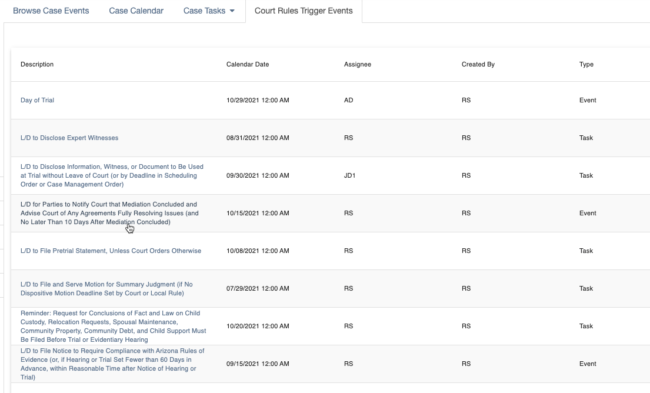Image resolution: width=650 pixels, height=393 pixels.
Task: Expand the Case Tasks dropdown arrow
Action: [232, 11]
